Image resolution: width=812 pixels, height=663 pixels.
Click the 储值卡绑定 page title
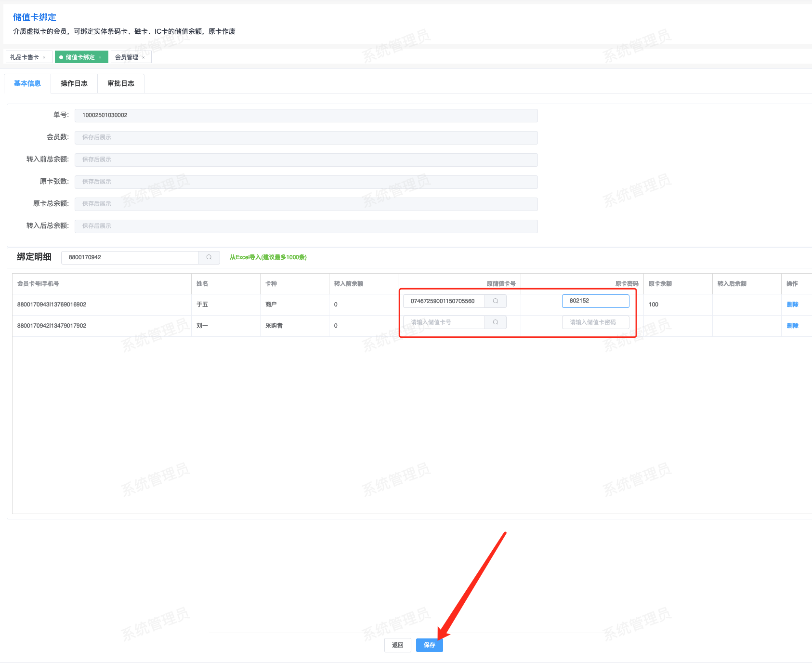tap(35, 17)
